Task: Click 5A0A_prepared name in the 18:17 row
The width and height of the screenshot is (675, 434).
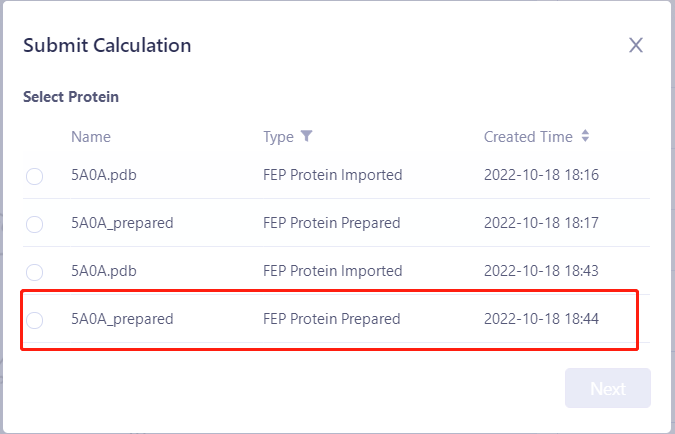Action: [x=122, y=223]
